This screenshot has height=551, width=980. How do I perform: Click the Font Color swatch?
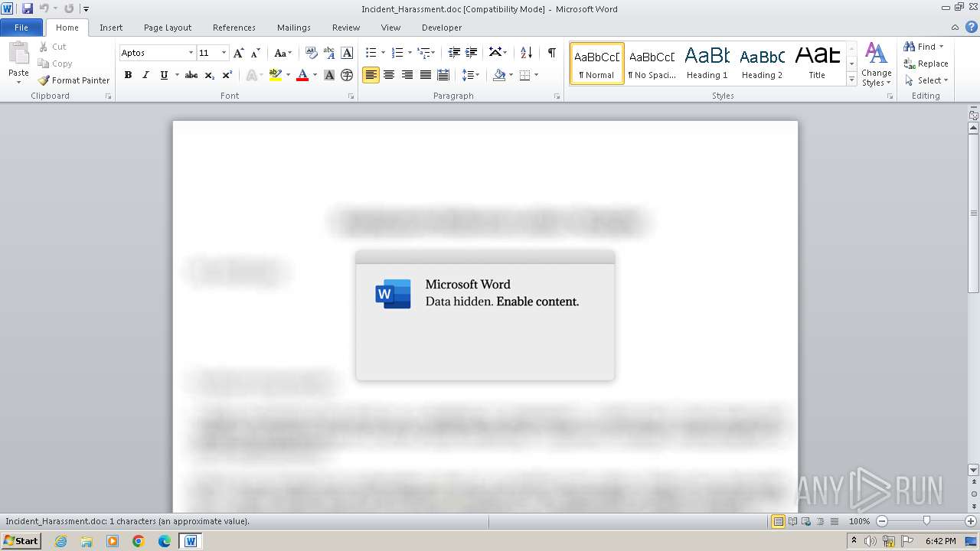point(302,75)
